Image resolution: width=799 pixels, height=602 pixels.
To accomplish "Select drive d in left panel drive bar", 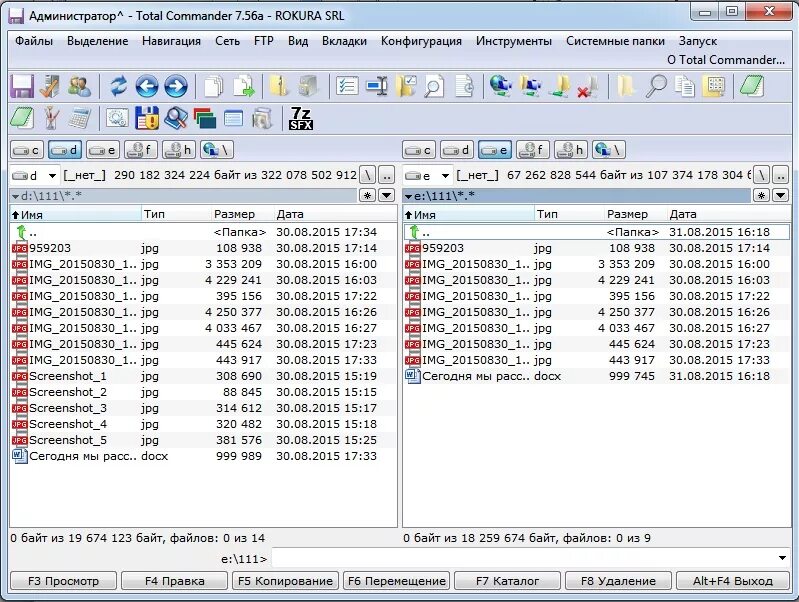I will coord(65,150).
